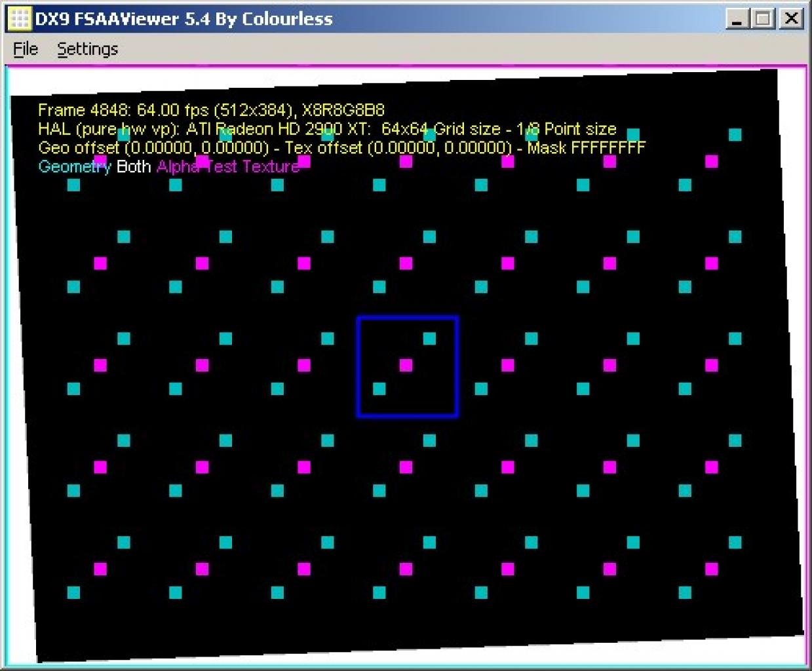812x671 pixels.
Task: Click cyan sample in blue square's lower left
Action: pos(379,389)
